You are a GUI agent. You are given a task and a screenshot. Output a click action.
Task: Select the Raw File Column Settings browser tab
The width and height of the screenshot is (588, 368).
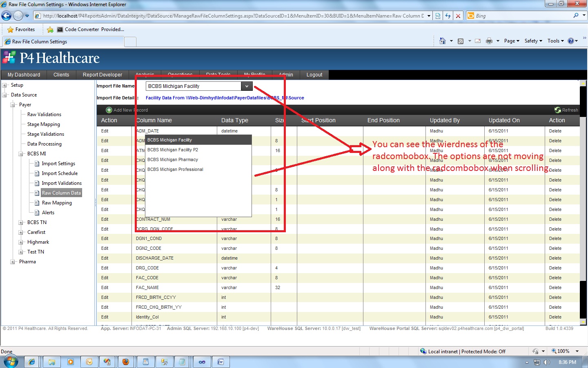63,42
